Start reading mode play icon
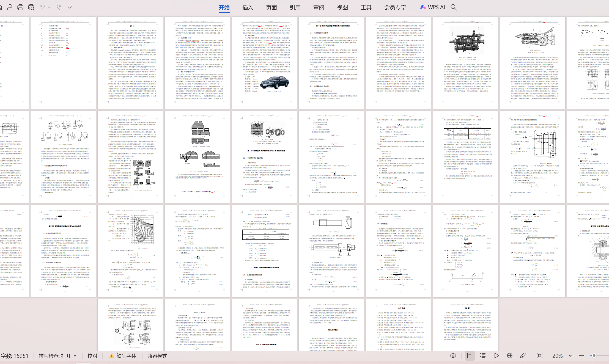Screen dimensions: 609x364 tap(496, 355)
